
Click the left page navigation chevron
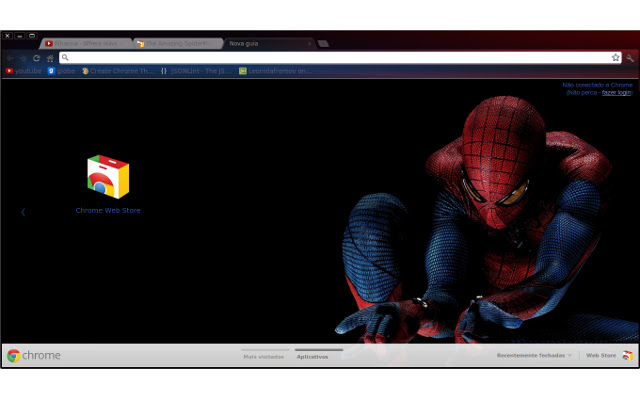[23, 211]
